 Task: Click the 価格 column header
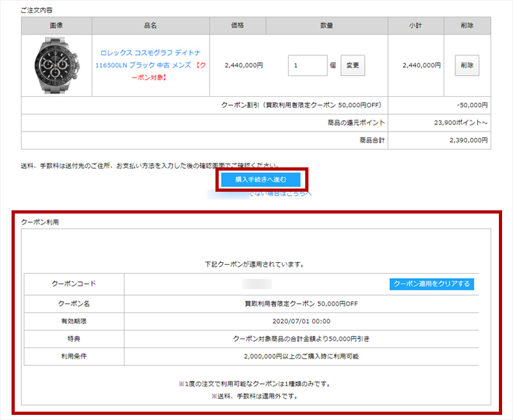point(237,26)
